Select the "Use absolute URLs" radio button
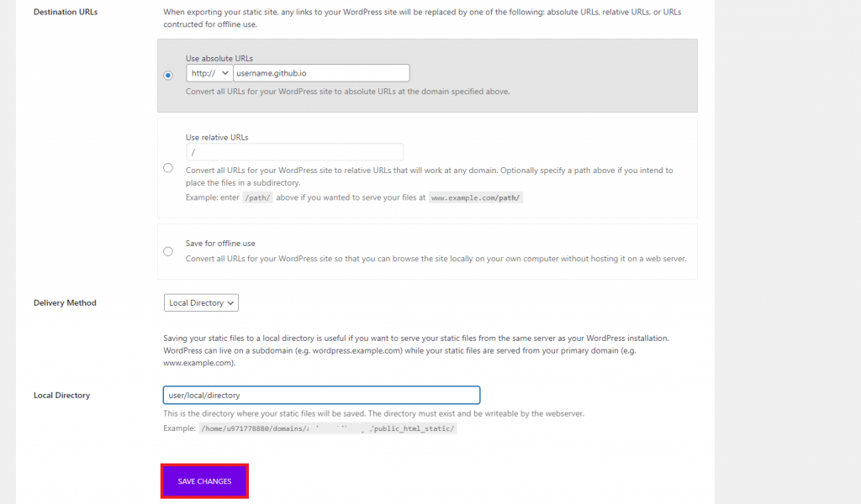The height and width of the screenshot is (504, 861). tap(167, 75)
